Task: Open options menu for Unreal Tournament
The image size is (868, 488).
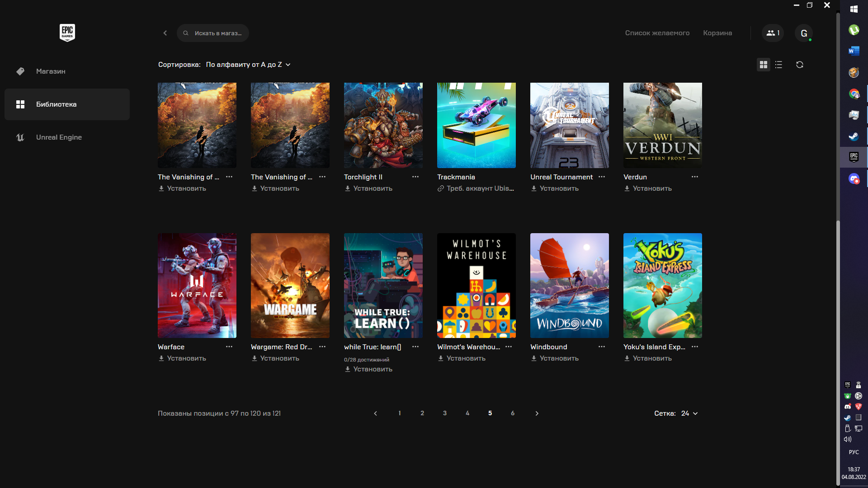Action: [x=602, y=177]
